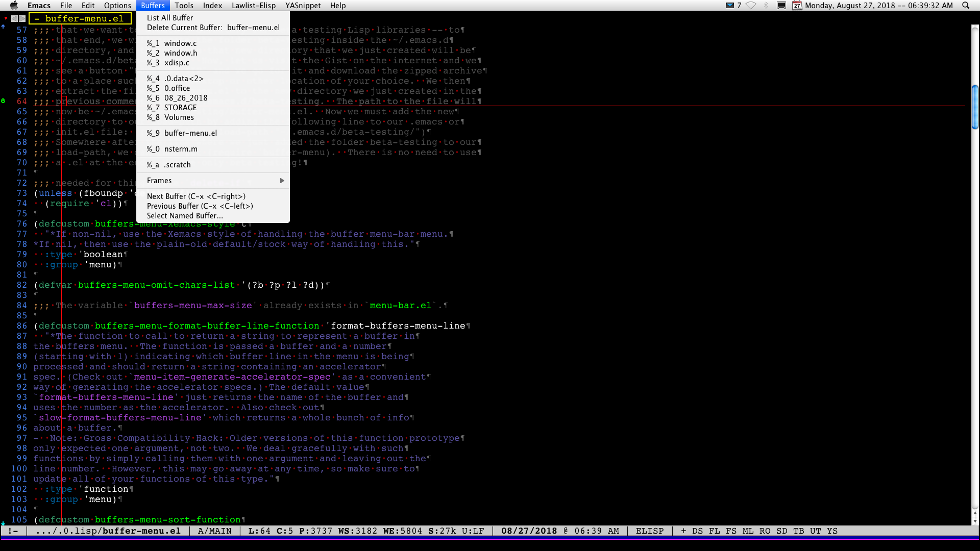Click the red triangle tab-bar menu icon
Screen dimensions: 980x551
(6, 18)
